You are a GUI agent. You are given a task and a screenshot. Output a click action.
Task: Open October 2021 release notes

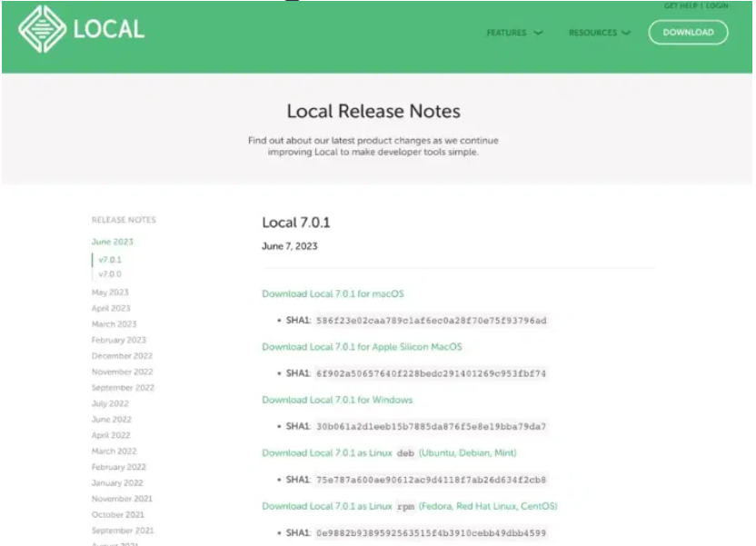point(117,515)
